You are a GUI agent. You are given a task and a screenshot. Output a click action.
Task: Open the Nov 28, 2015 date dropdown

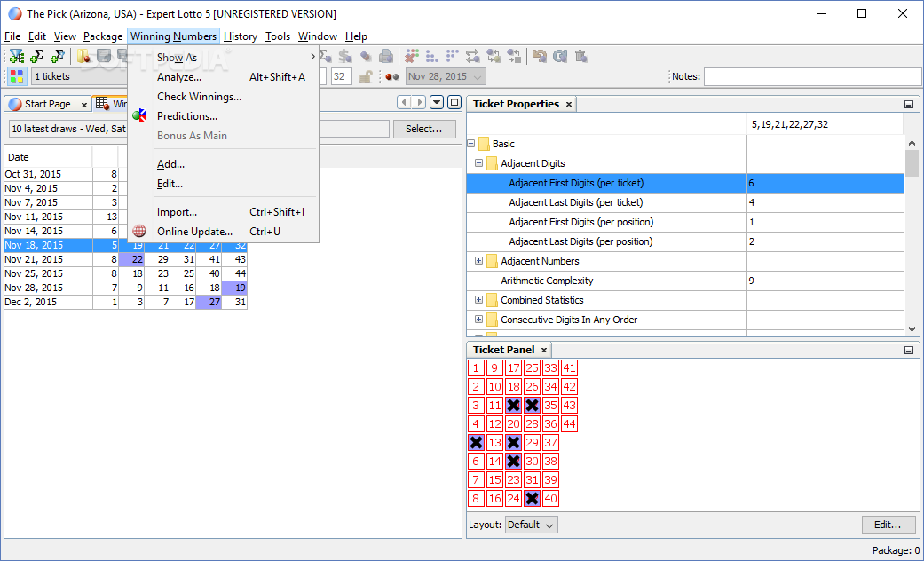pos(446,76)
